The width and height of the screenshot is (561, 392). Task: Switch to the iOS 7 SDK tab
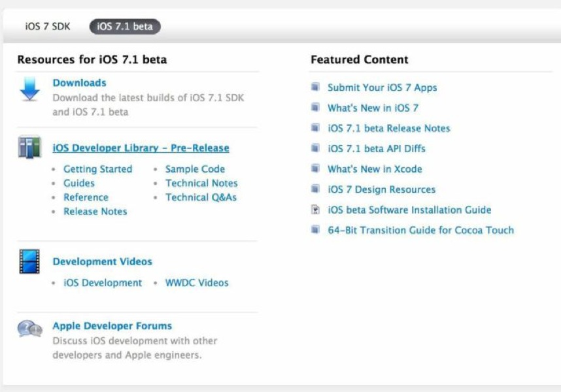48,26
